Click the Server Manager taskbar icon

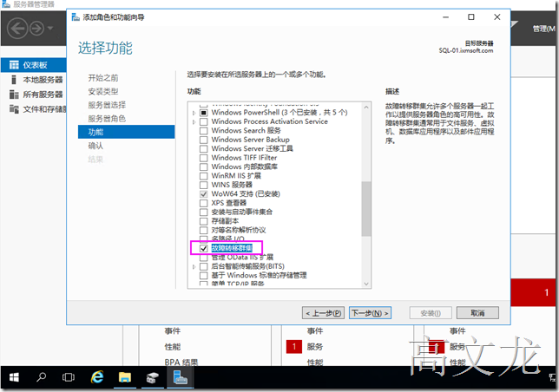click(181, 377)
